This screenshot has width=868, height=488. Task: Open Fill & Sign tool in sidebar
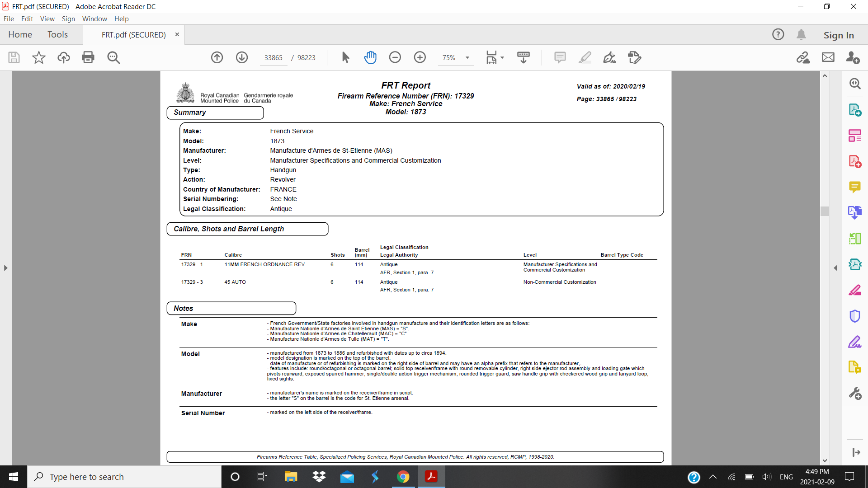pyautogui.click(x=854, y=342)
